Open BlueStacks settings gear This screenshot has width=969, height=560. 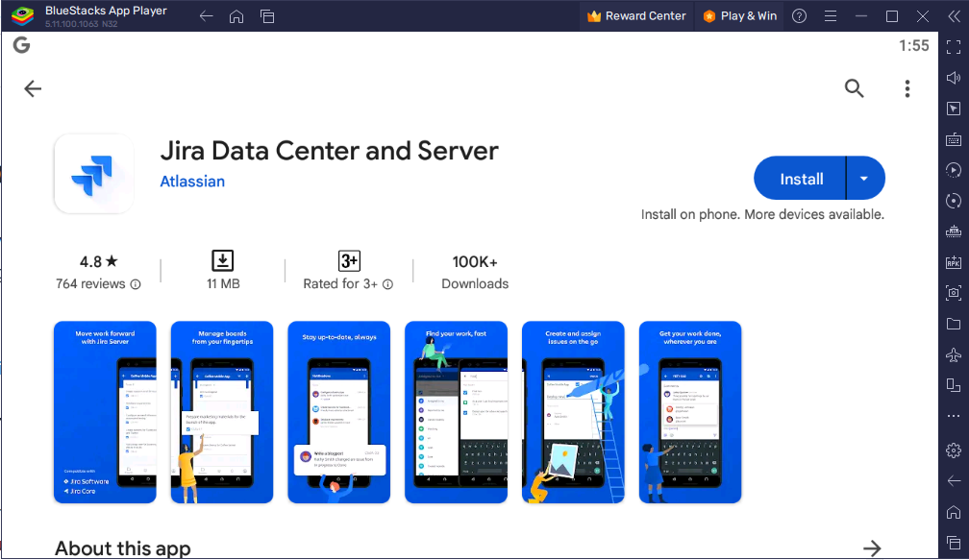click(954, 450)
